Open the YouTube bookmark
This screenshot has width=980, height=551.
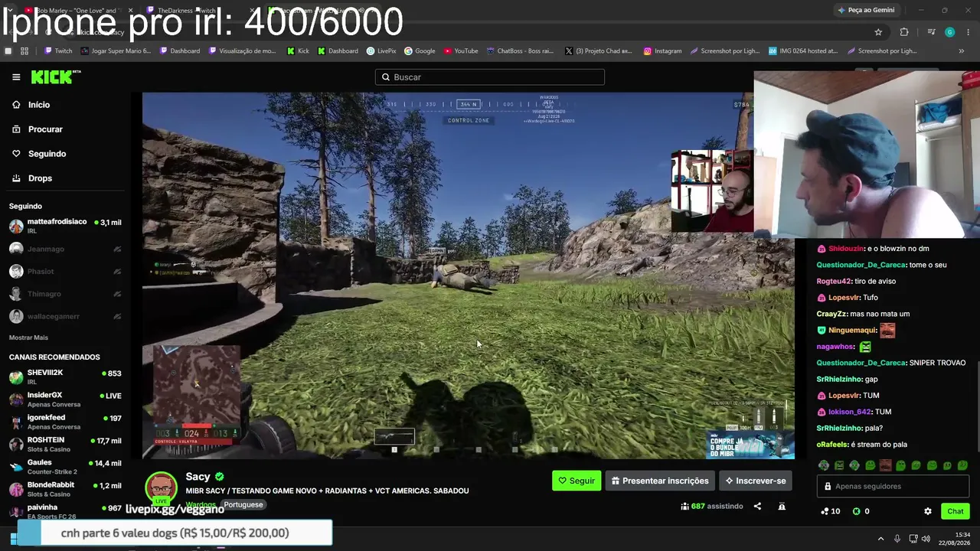(x=461, y=51)
